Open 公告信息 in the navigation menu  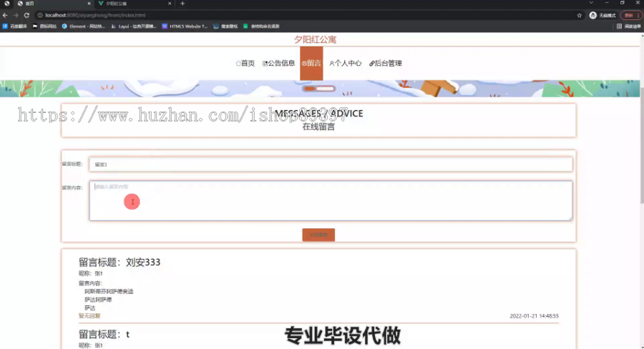pos(278,63)
